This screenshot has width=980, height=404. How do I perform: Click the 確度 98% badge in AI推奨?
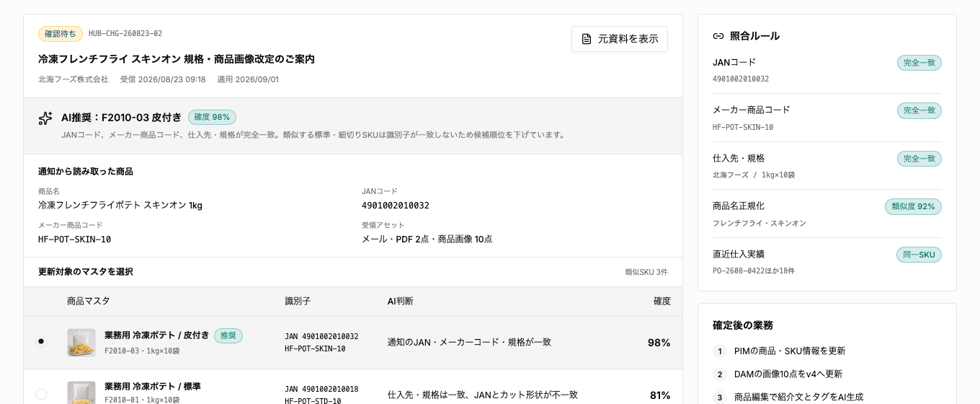(212, 117)
